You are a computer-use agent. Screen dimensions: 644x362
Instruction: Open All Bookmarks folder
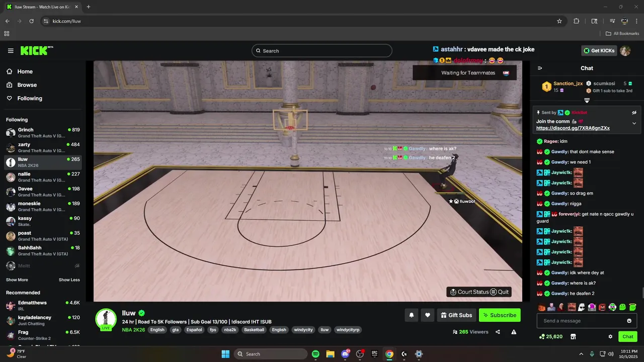click(x=622, y=34)
